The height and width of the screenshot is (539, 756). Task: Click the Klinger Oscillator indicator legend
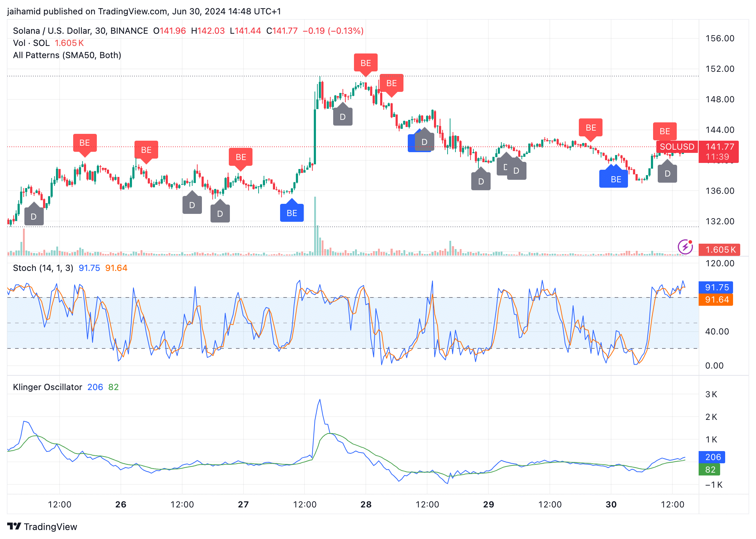(x=48, y=387)
